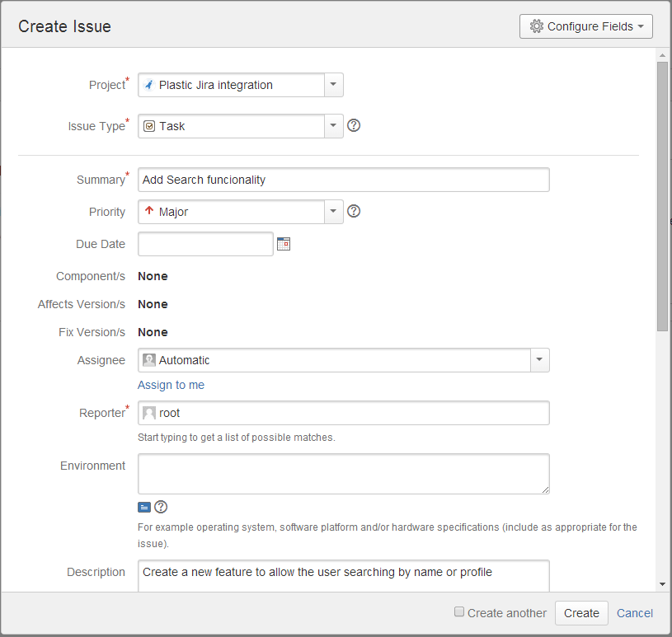Click the gear icon in Configure Fields
The height and width of the screenshot is (637, 672).
[537, 26]
